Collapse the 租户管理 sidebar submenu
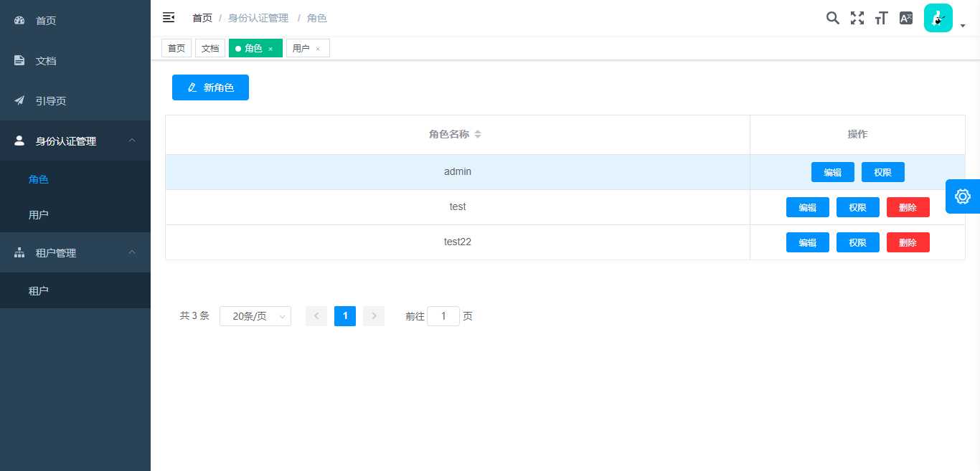This screenshot has height=471, width=980. [132, 252]
